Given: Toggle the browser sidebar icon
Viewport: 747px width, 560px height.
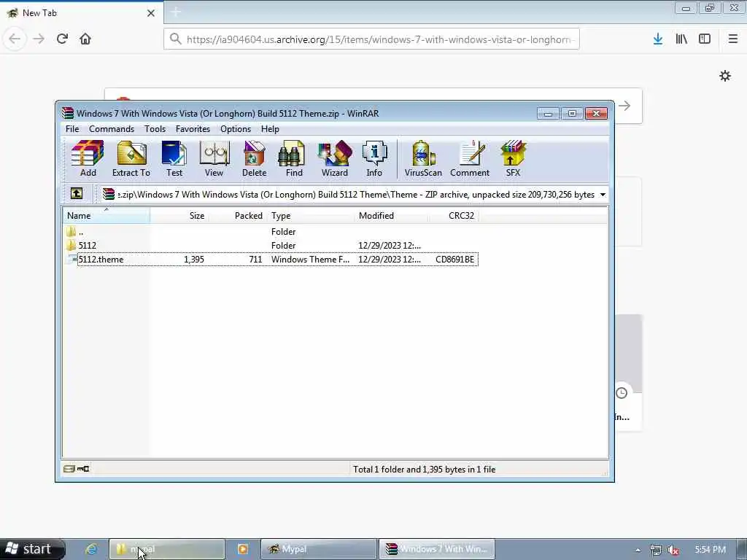Looking at the screenshot, I should (705, 39).
